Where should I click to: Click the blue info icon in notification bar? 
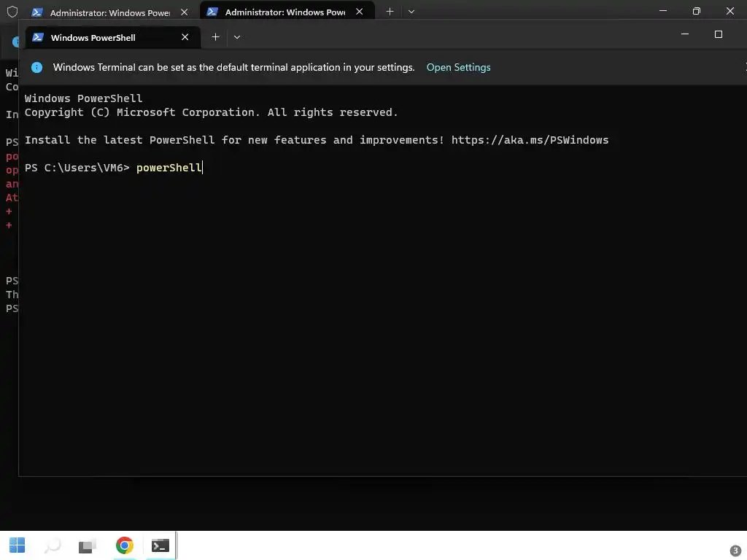(x=36, y=67)
